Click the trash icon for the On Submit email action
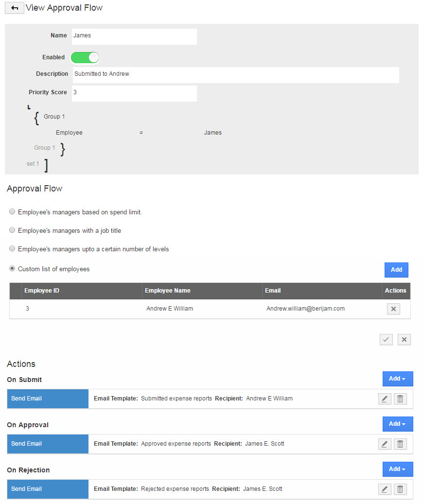Viewport: 423px width, 504px height. pos(400,399)
